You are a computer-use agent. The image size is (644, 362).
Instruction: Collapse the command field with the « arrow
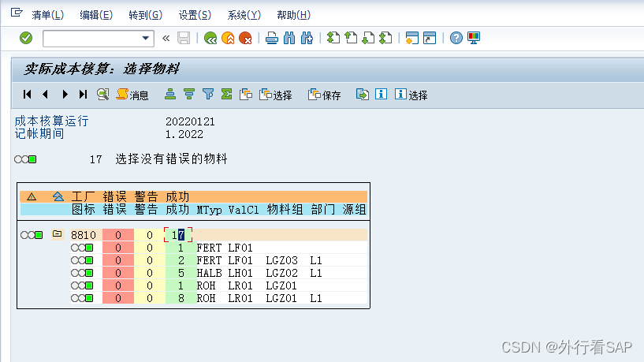tap(166, 38)
